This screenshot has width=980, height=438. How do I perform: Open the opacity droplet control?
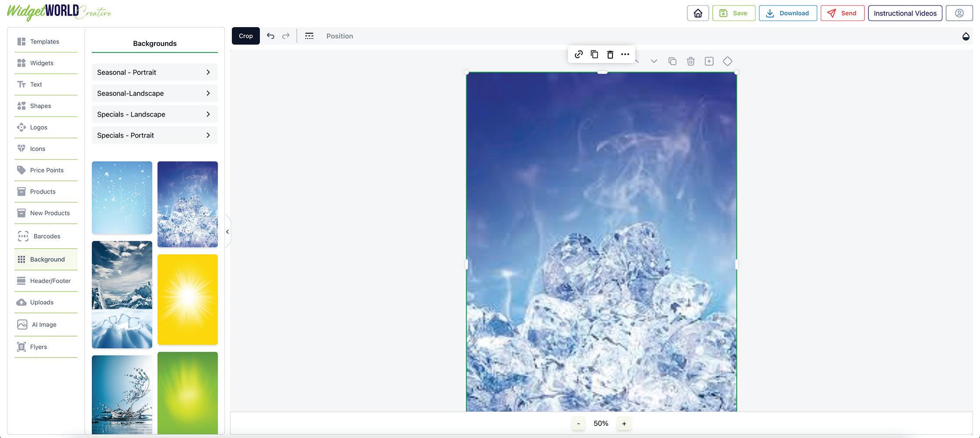tap(966, 36)
